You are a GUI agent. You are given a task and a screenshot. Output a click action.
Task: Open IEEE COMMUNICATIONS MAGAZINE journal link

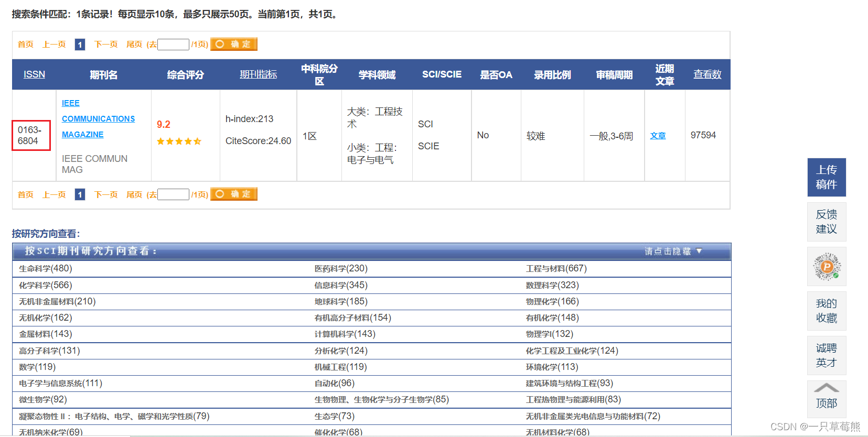pos(98,119)
